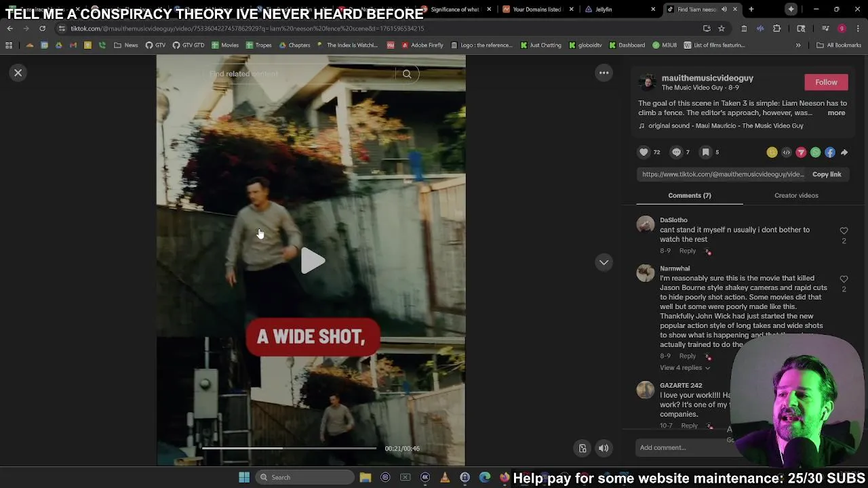Open VLC media player from taskbar
This screenshot has height=488, width=868.
pos(445,477)
